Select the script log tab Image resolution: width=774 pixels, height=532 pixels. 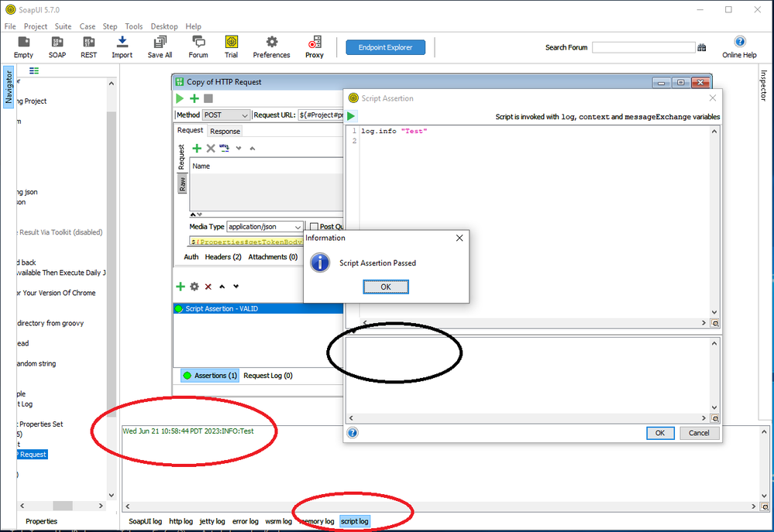click(x=354, y=521)
